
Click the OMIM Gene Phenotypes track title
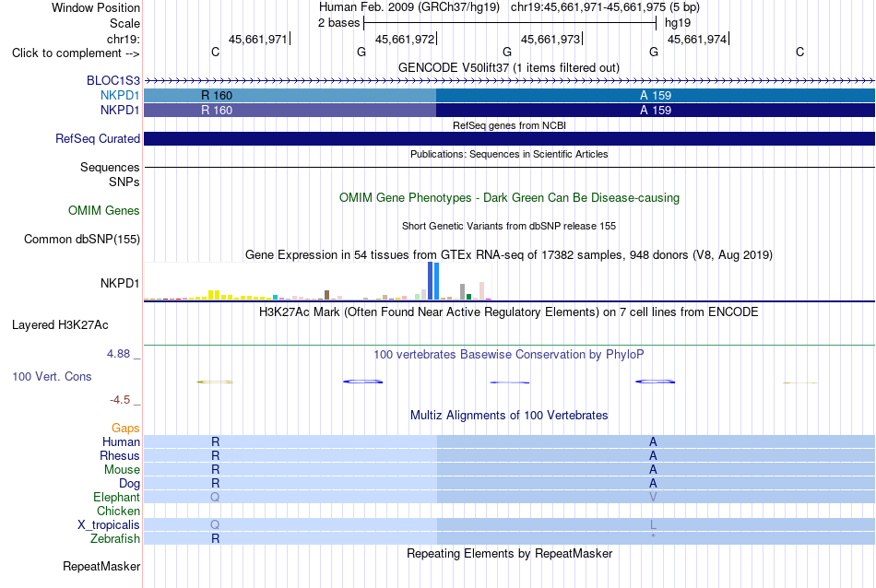tap(509, 197)
